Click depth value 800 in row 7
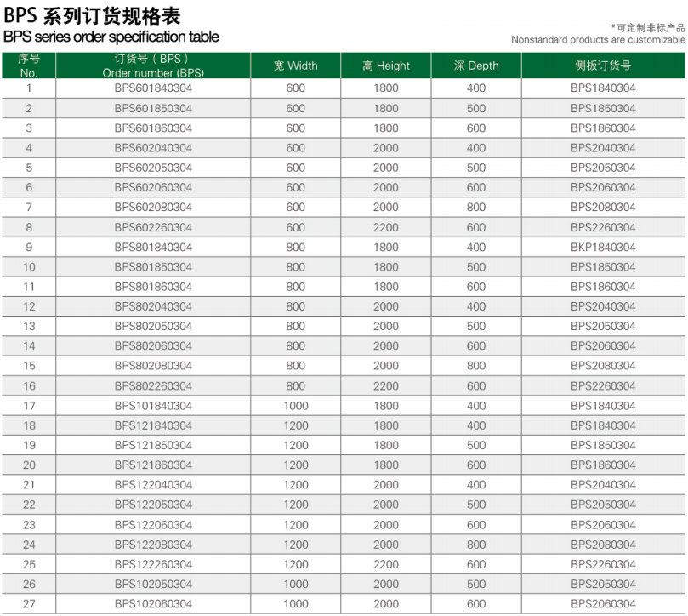The width and height of the screenshot is (688, 616). coord(476,208)
